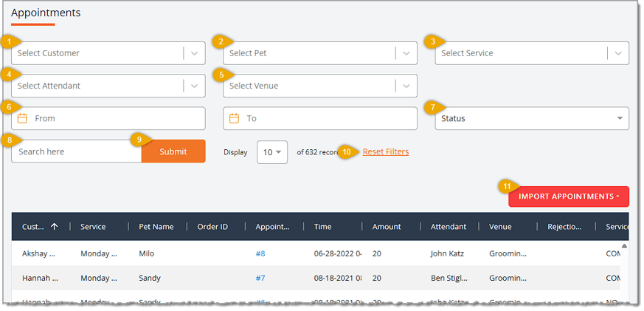
Task: Open appointment #8 link
Action: point(260,253)
